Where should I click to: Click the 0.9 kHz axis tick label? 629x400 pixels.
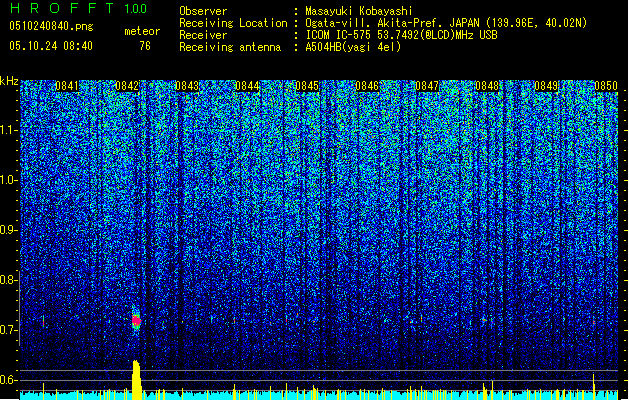(x=9, y=230)
